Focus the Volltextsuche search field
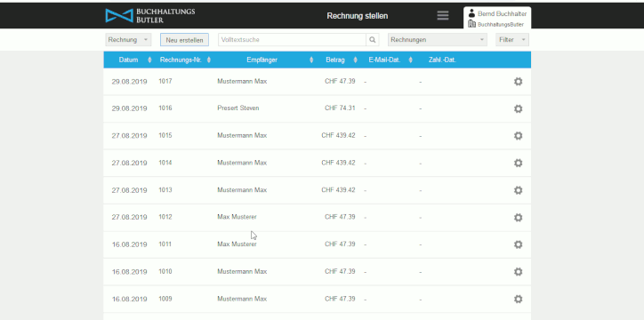This screenshot has height=320, width=644. tap(292, 40)
